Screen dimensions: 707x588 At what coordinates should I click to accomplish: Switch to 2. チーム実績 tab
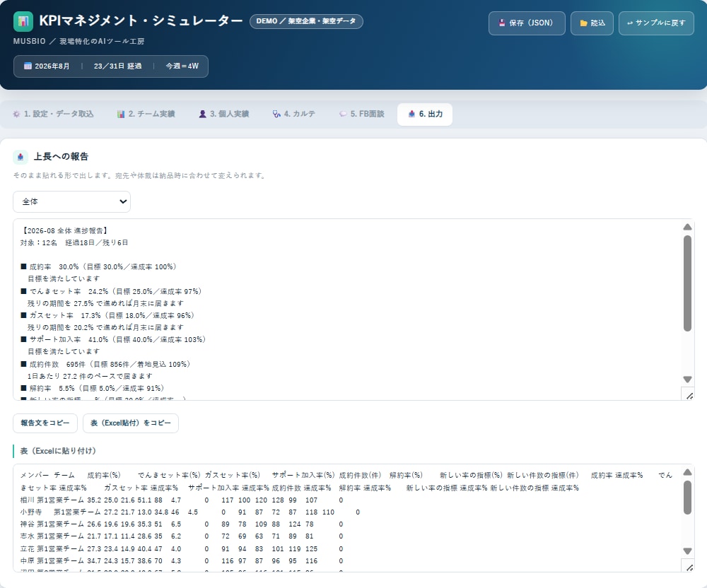click(146, 114)
